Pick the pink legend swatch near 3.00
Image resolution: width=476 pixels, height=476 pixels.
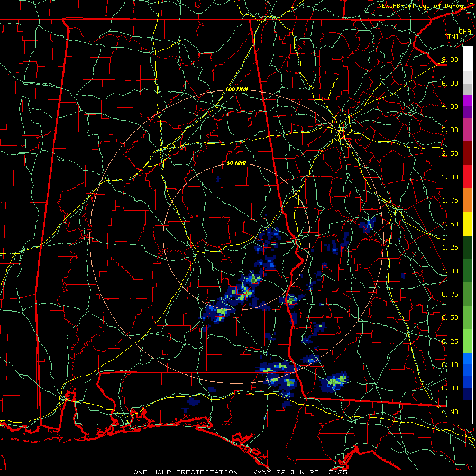tap(467, 130)
